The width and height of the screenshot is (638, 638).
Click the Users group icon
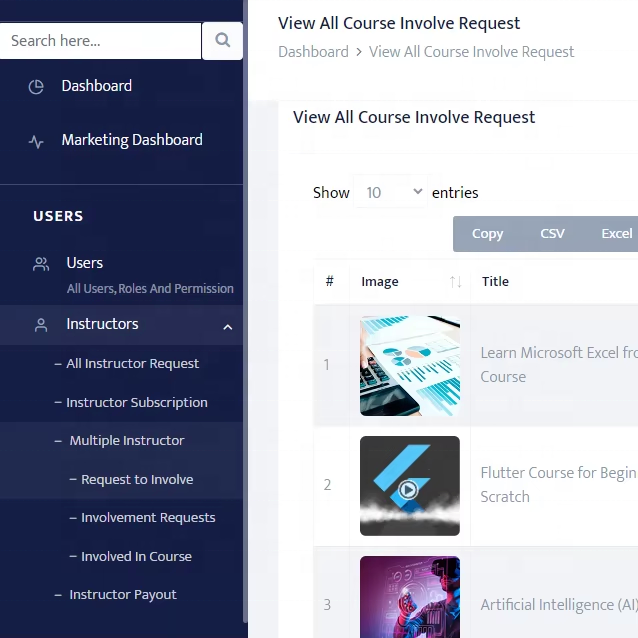[41, 264]
